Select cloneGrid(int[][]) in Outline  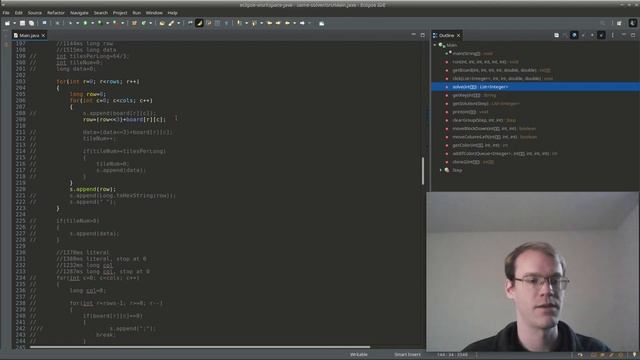tap(473, 162)
